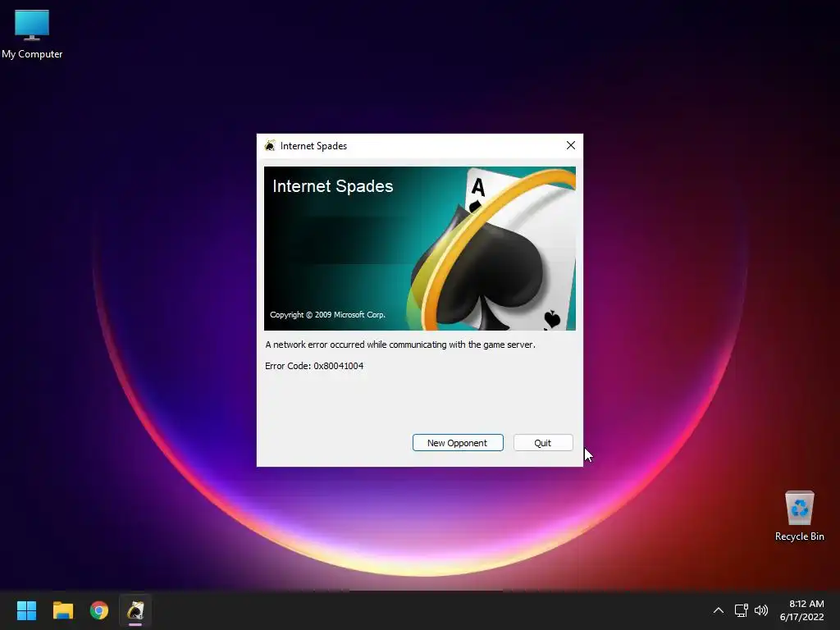The image size is (840, 630).
Task: Quit the Internet Spades game
Action: point(543,443)
